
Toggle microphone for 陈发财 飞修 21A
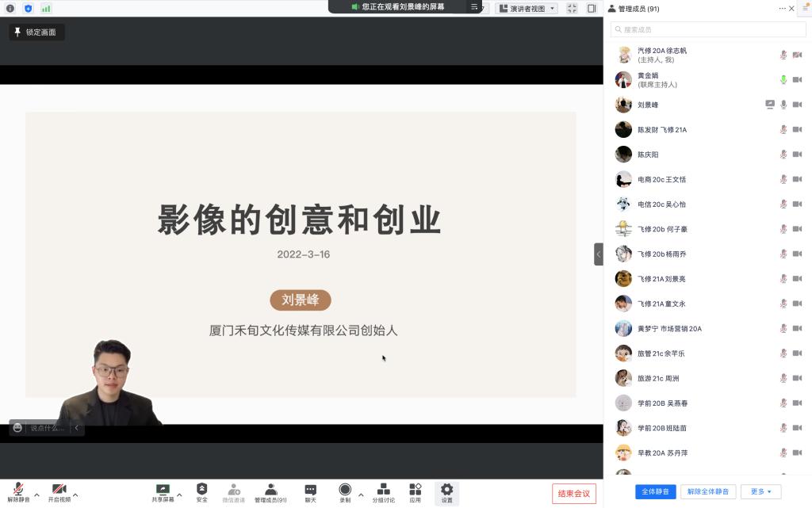(x=783, y=129)
